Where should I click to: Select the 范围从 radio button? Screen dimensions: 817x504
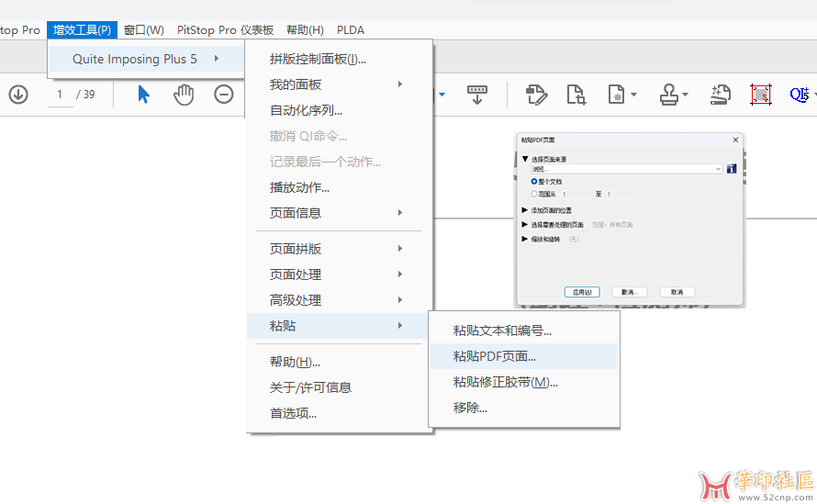(534, 194)
